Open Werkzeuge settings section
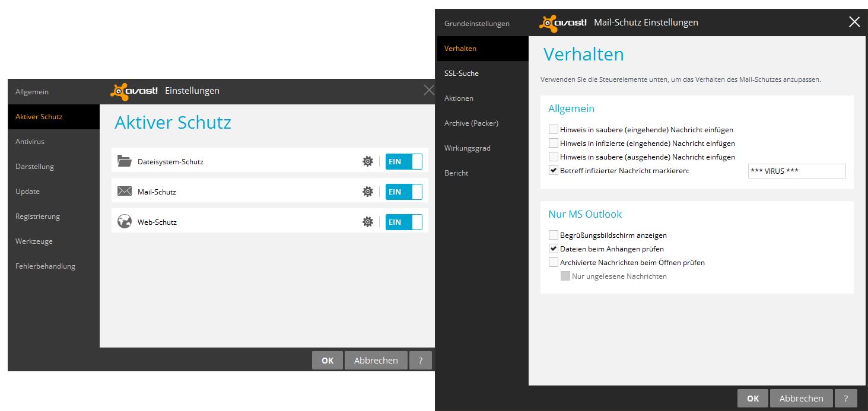 click(53, 241)
